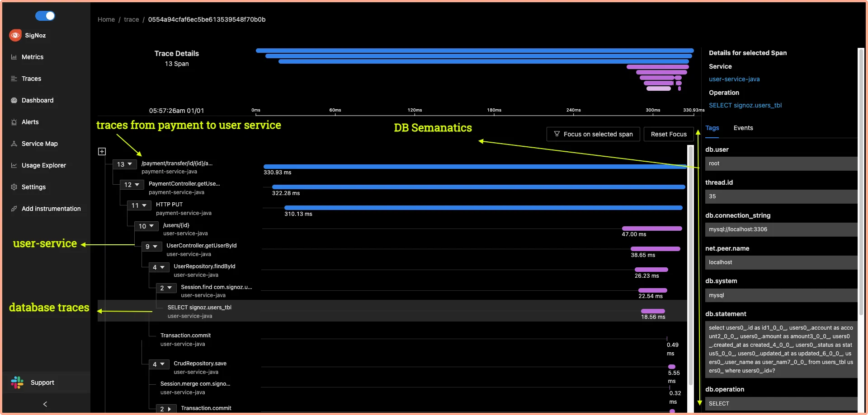868x415 pixels.
Task: Collapse the 11-span HTTP PUT node
Action: click(139, 205)
